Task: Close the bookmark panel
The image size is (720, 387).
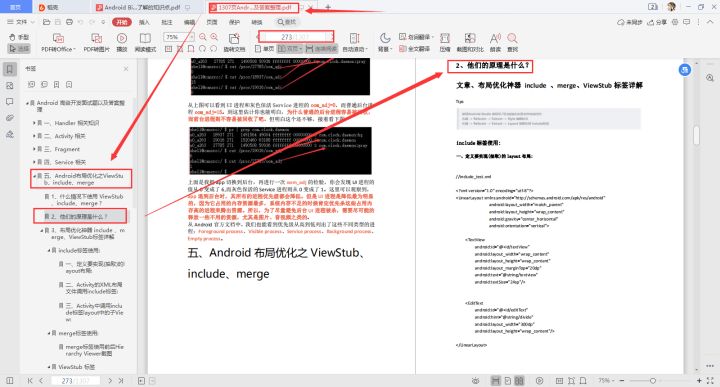Action: (126, 69)
